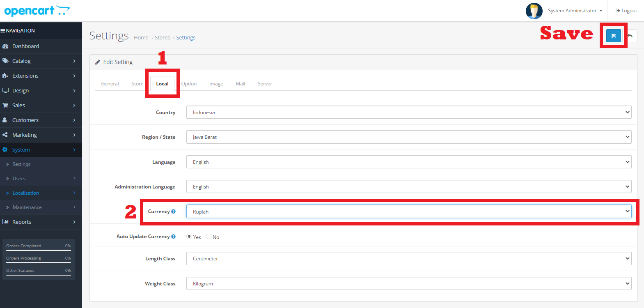
Task: Click the Marketing share icon
Action: [x=5, y=135]
